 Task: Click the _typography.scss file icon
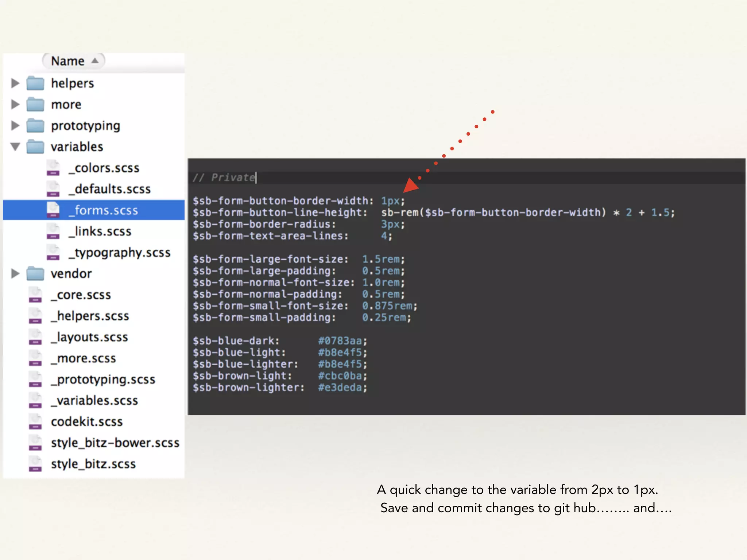pos(53,252)
